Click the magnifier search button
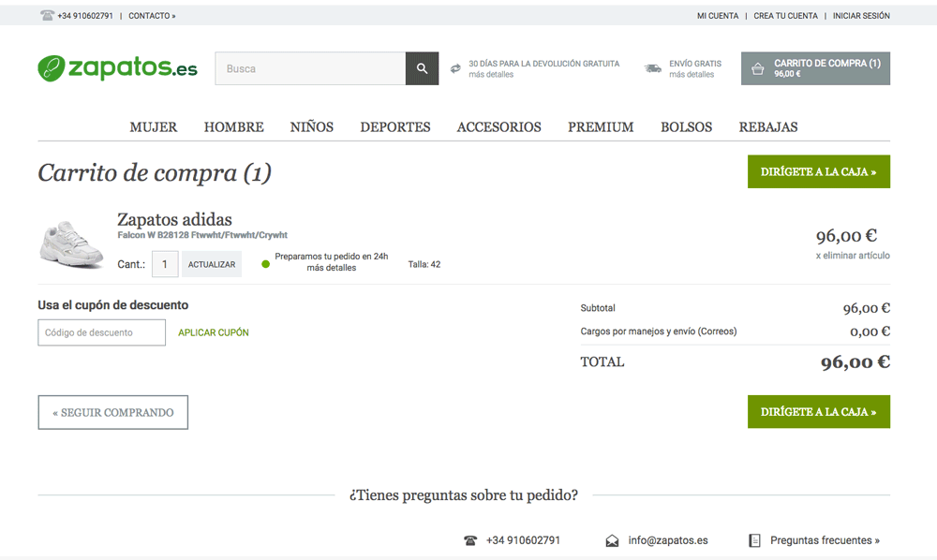The height and width of the screenshot is (560, 937). click(422, 68)
